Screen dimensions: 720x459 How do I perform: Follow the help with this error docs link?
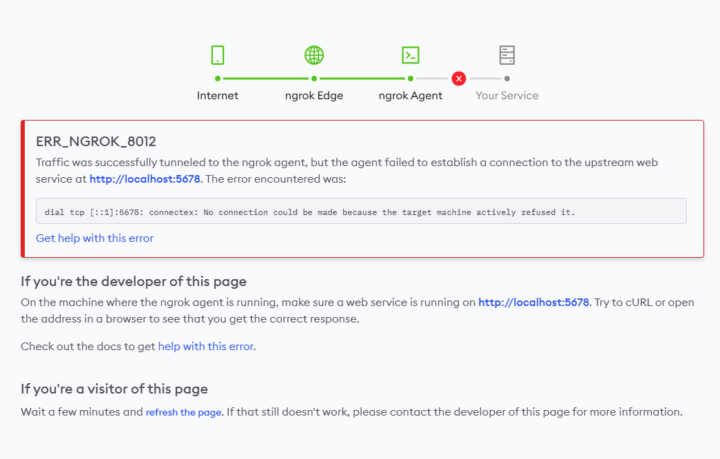click(206, 347)
